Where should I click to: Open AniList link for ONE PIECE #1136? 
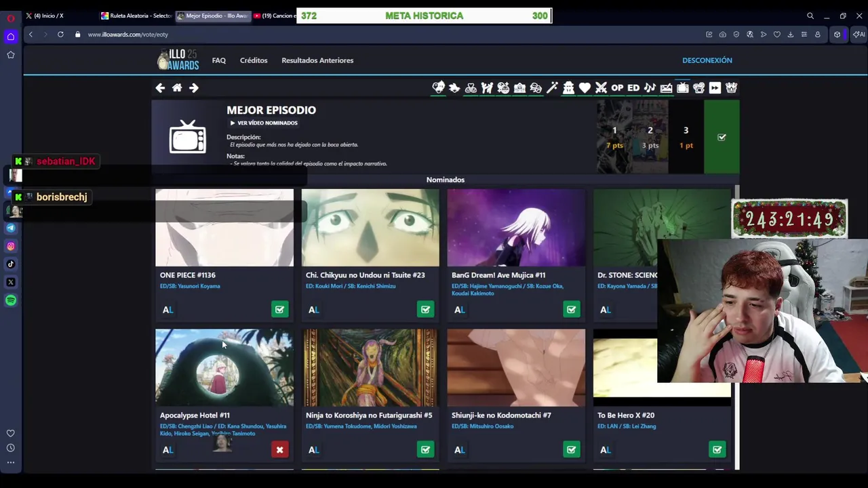click(167, 310)
